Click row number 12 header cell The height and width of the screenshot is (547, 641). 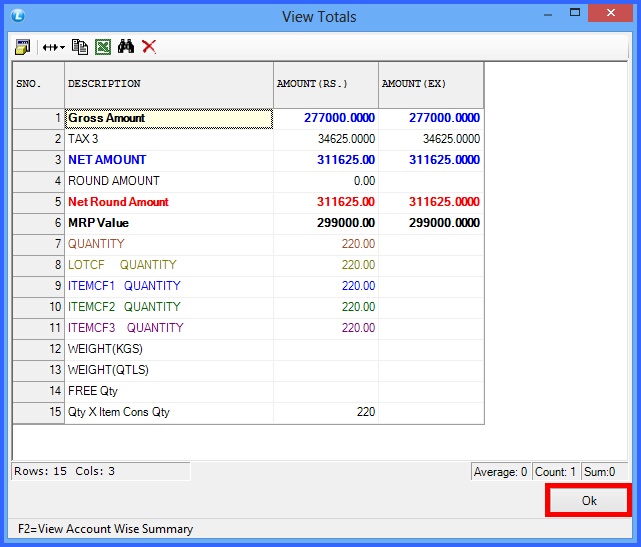(38, 349)
